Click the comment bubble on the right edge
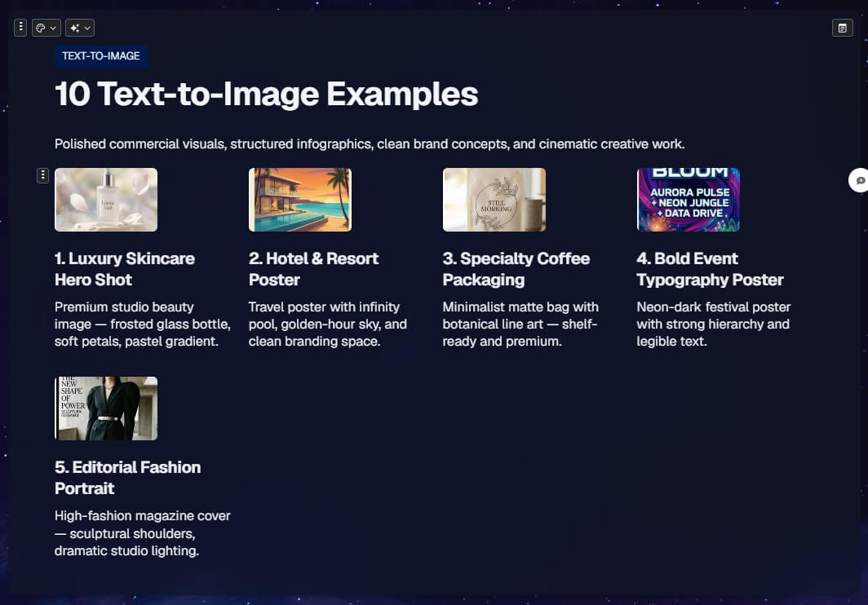Image resolution: width=868 pixels, height=605 pixels. click(859, 180)
